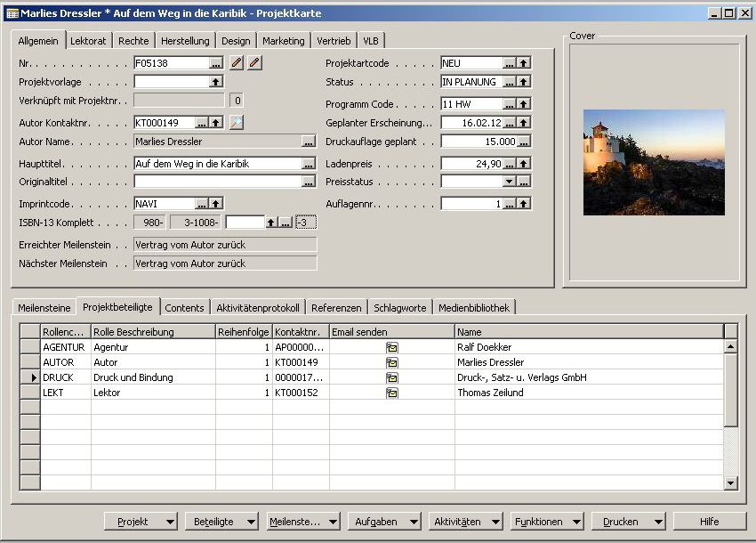Open the lookup arrow for Projektvorlage
The image size is (756, 543).
tap(216, 82)
